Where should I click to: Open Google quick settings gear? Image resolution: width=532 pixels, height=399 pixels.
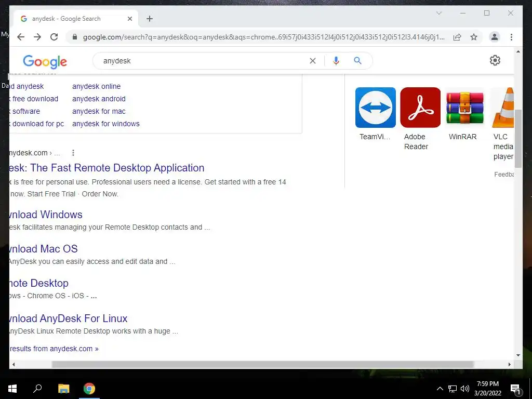click(x=495, y=60)
